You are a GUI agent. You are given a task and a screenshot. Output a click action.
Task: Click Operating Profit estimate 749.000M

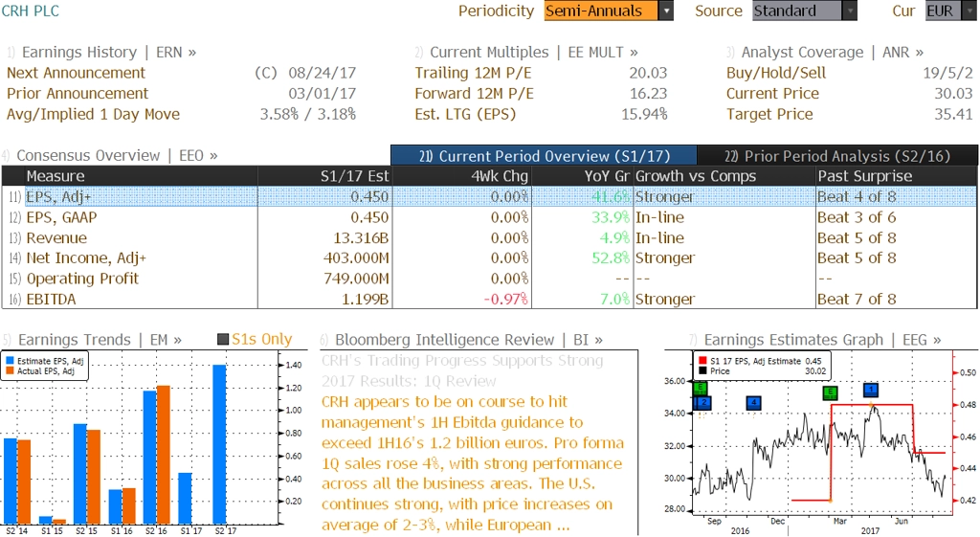tap(356, 279)
